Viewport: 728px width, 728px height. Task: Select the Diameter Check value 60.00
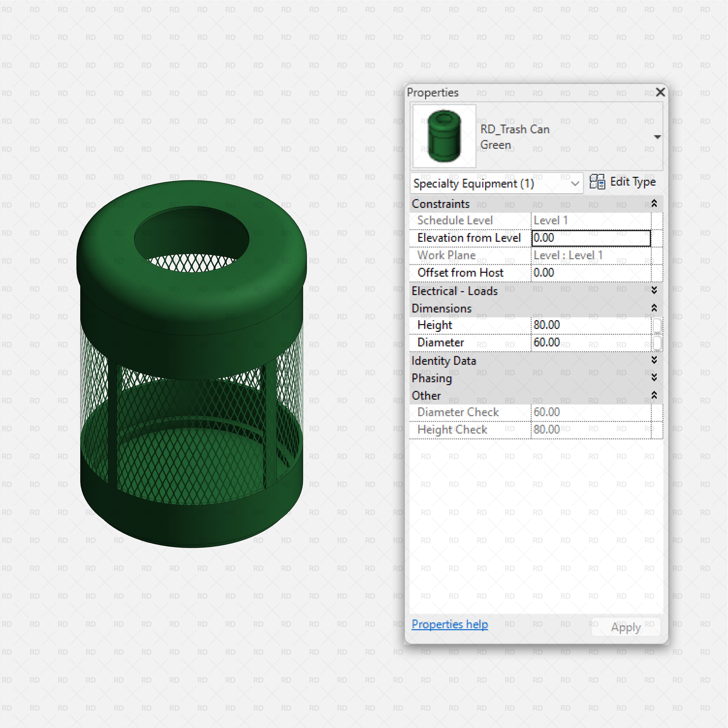point(547,412)
